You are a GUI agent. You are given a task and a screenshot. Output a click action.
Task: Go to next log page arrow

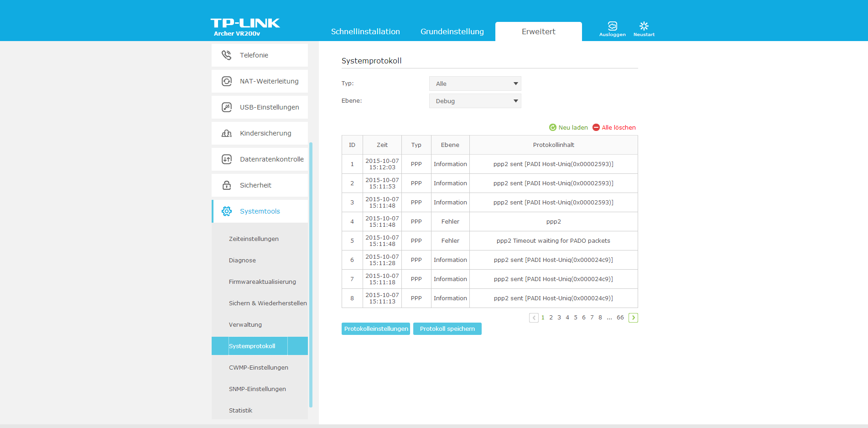click(x=633, y=318)
